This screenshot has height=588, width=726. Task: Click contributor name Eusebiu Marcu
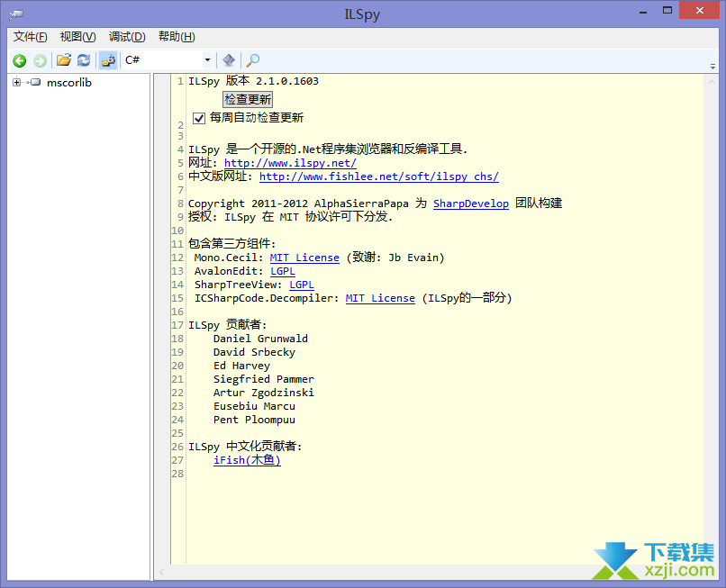pyautogui.click(x=254, y=406)
